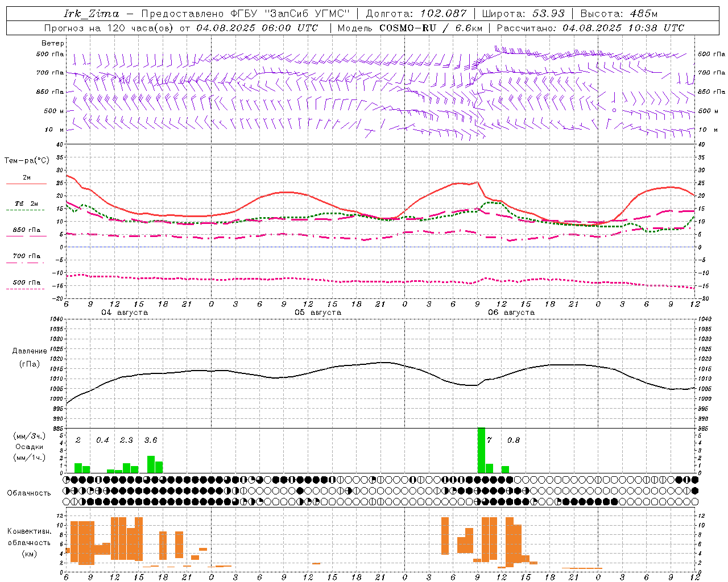This screenshot has height=582, width=728.
Task: Click the (мм/1ч.) precipitation unit label
Action: click(x=29, y=458)
